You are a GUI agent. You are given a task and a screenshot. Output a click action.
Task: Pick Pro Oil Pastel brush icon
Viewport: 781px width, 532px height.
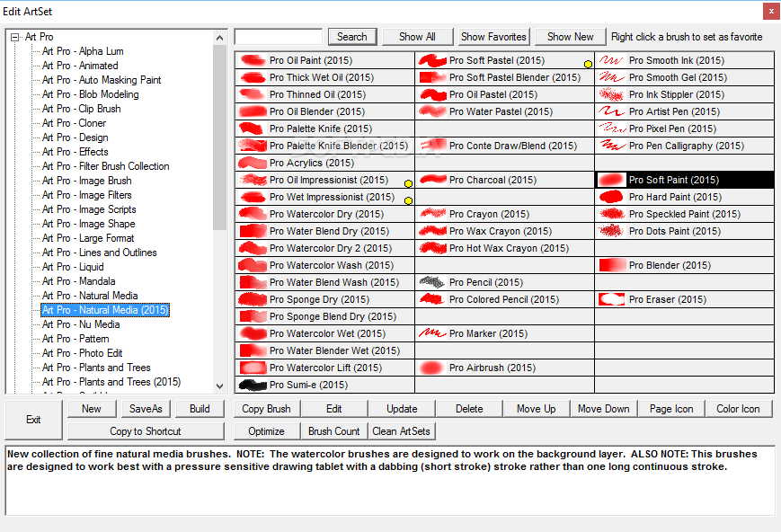click(432, 94)
